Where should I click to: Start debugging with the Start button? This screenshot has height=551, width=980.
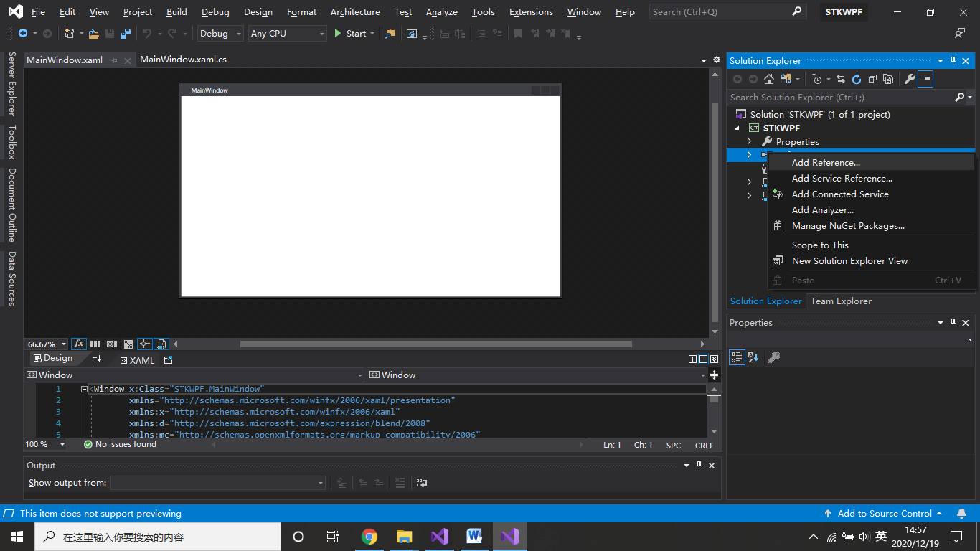click(351, 33)
